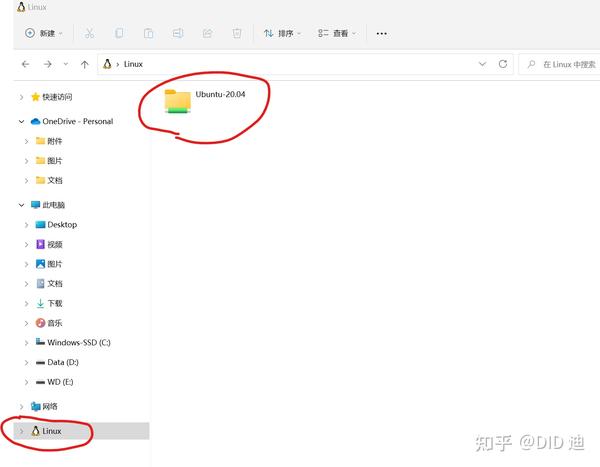Expand Data (D:) drive
Image resolution: width=600 pixels, height=467 pixels.
26,362
